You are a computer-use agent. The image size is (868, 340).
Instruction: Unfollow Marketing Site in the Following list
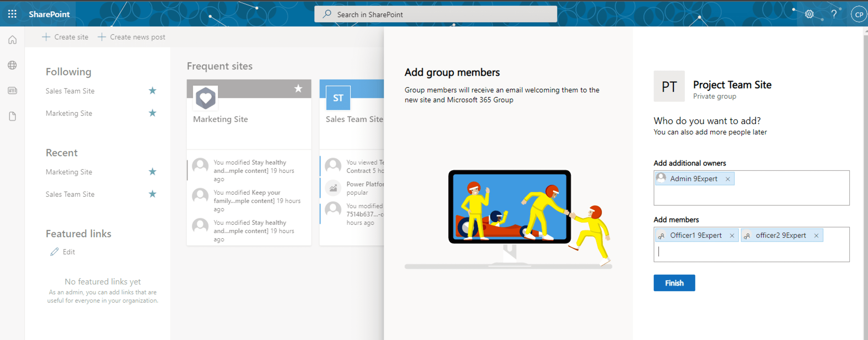point(153,113)
